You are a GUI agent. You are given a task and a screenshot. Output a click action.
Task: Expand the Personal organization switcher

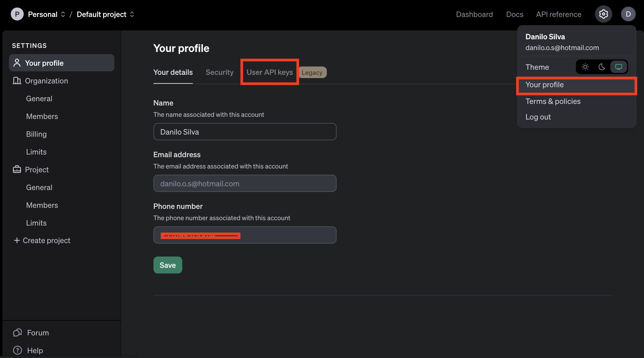(x=63, y=14)
